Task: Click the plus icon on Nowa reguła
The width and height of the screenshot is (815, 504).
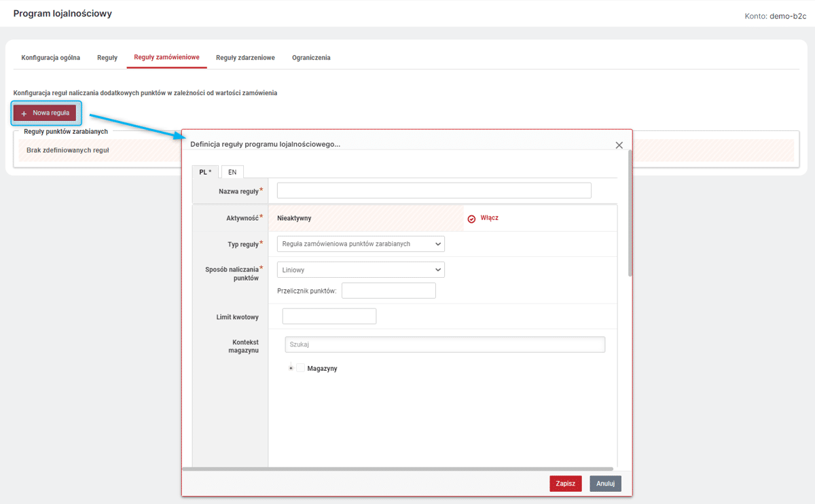Action: (24, 113)
